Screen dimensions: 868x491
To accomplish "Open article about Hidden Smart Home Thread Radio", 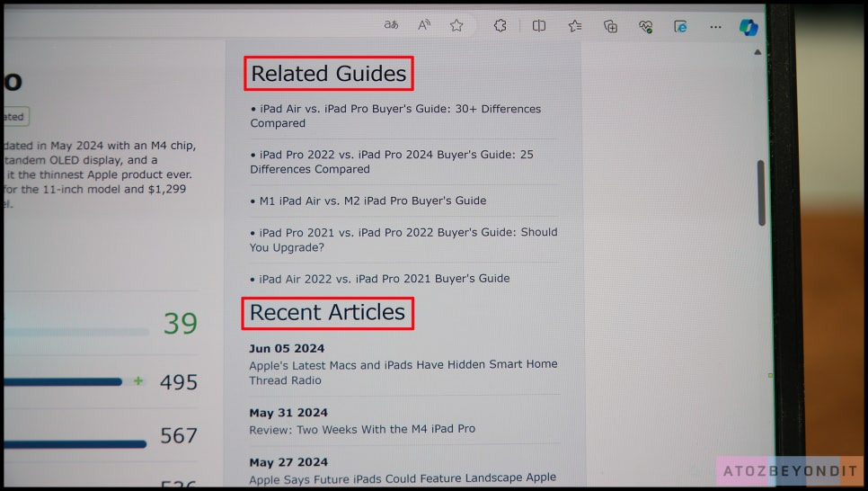I will (x=403, y=372).
